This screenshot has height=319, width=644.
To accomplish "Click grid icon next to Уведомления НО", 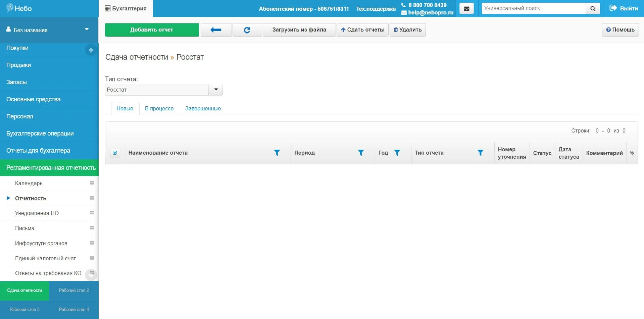I will coord(92,213).
